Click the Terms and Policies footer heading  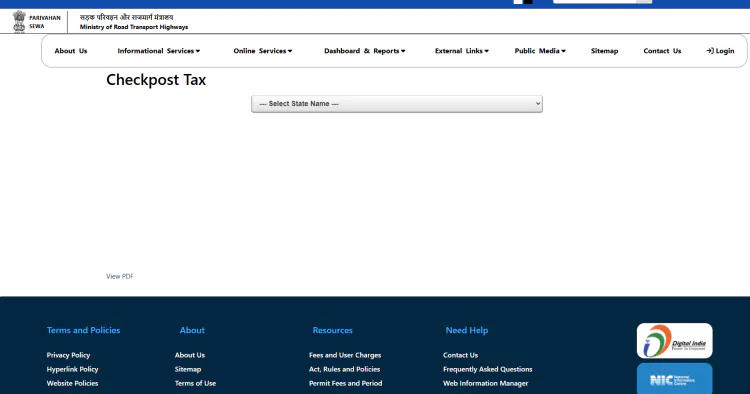pyautogui.click(x=83, y=330)
